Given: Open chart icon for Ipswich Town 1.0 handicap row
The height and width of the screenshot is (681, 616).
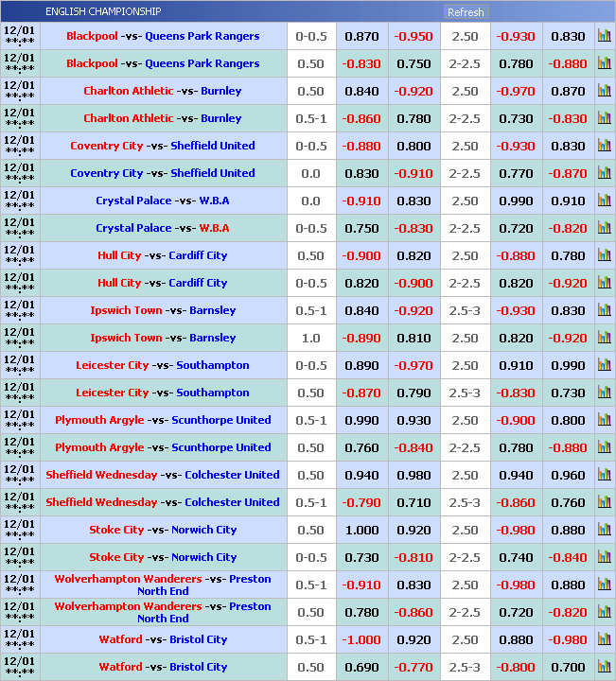Looking at the screenshot, I should [604, 338].
